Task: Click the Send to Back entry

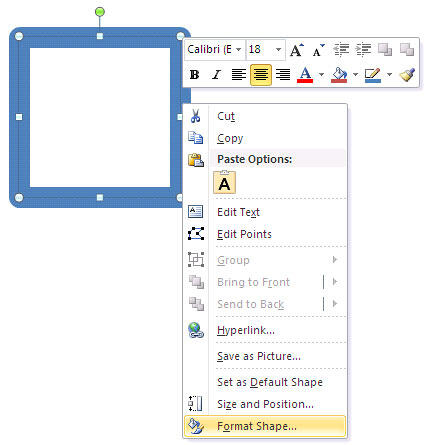Action: coord(251,304)
